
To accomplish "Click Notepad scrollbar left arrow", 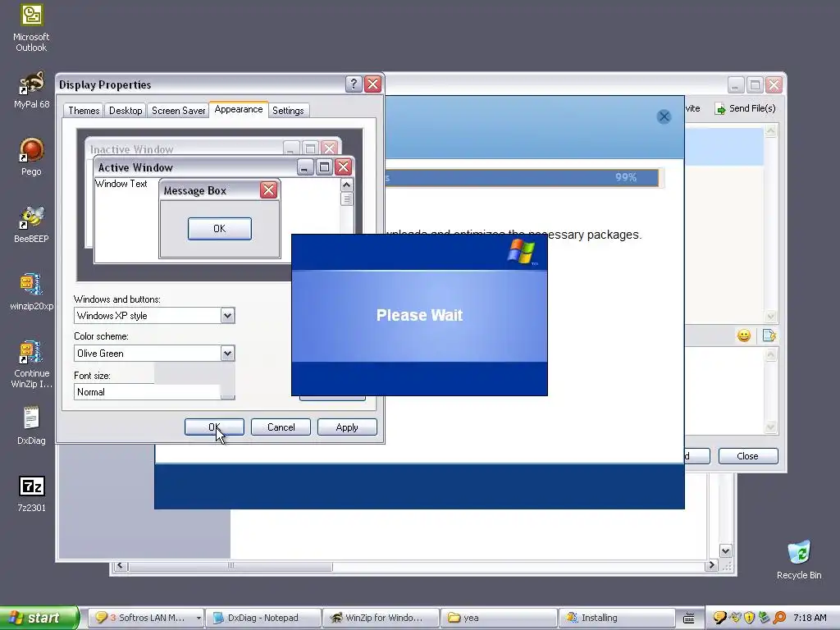I will point(120,566).
